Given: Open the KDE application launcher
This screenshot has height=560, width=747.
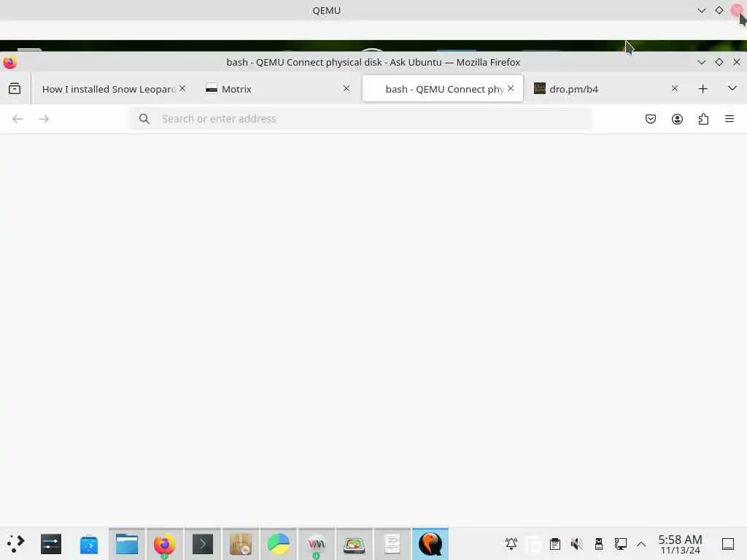Looking at the screenshot, I should (x=15, y=544).
